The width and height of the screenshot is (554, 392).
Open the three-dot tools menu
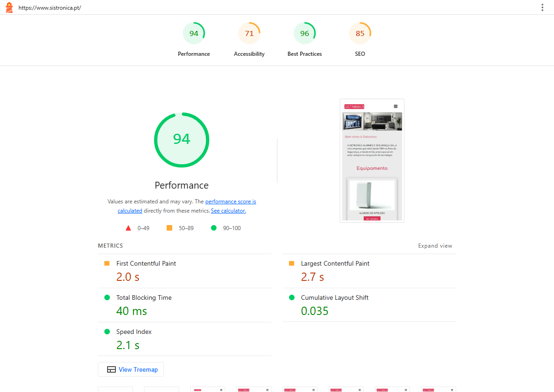(x=542, y=7)
